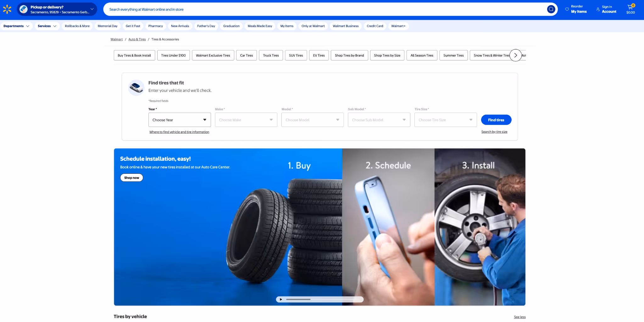This screenshot has width=644, height=322.
Task: Select Shop Tires by Brand
Action: 349,55
